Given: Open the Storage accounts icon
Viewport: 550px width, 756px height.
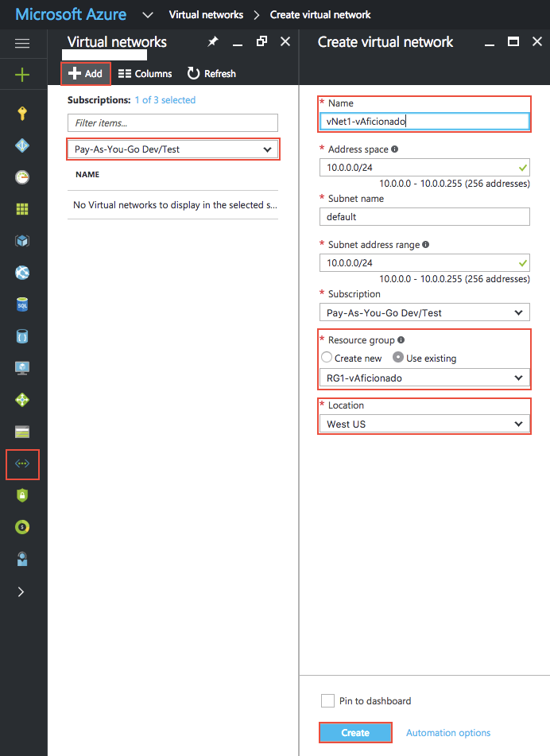Looking at the screenshot, I should coord(22,432).
